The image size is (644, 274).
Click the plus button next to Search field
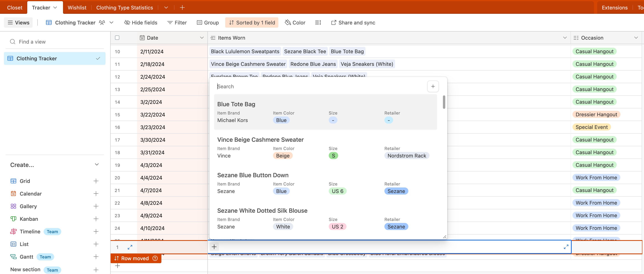(x=433, y=86)
